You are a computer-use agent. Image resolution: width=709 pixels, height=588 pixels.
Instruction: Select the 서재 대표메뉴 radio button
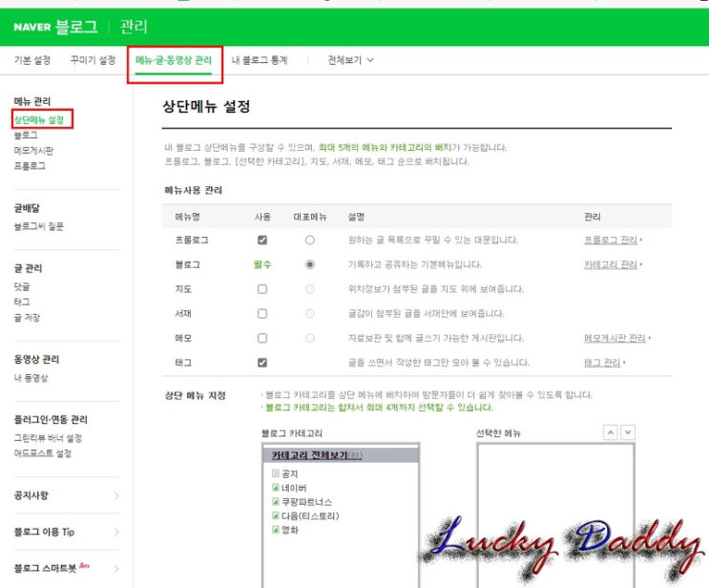point(310,313)
